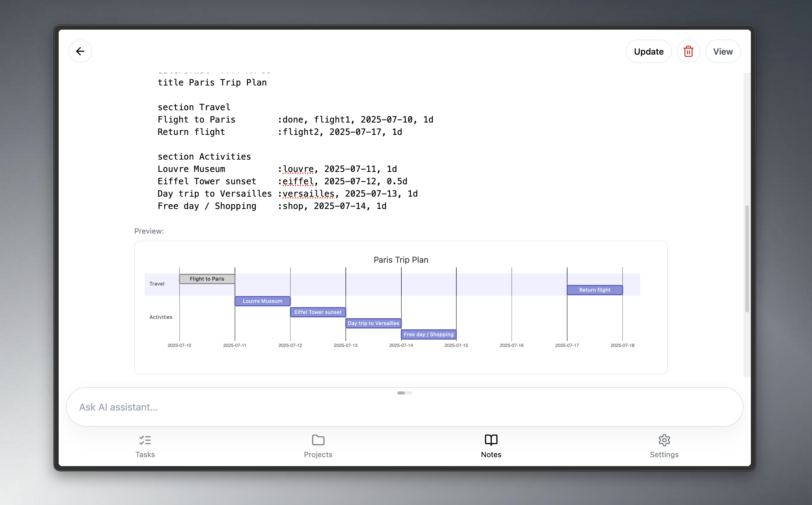The width and height of the screenshot is (812, 505).
Task: Click the Update button
Action: (648, 51)
